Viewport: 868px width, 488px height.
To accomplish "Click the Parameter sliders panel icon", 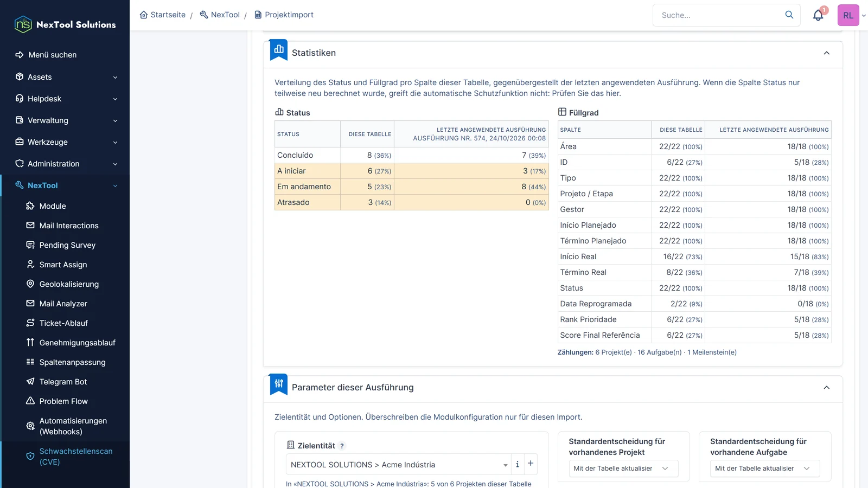I will [x=279, y=384].
